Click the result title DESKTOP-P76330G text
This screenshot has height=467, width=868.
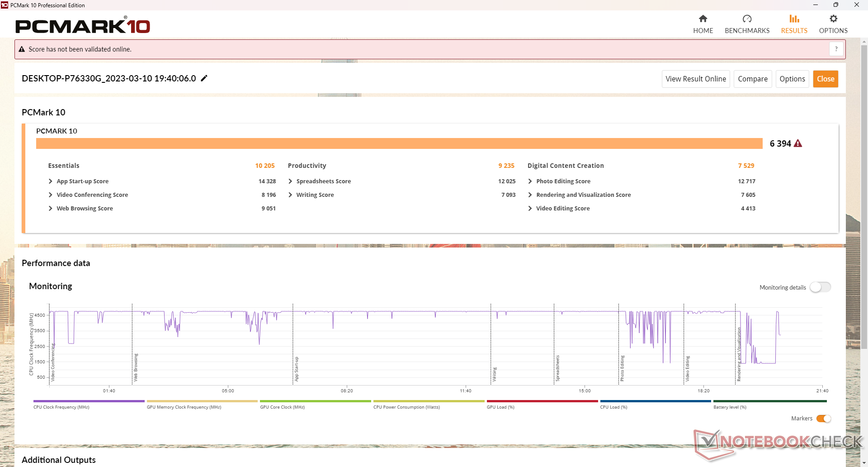(108, 78)
